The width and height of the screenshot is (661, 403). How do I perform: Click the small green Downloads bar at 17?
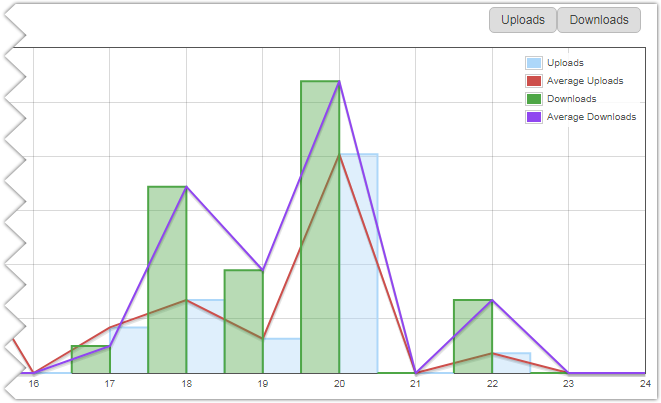(x=91, y=359)
